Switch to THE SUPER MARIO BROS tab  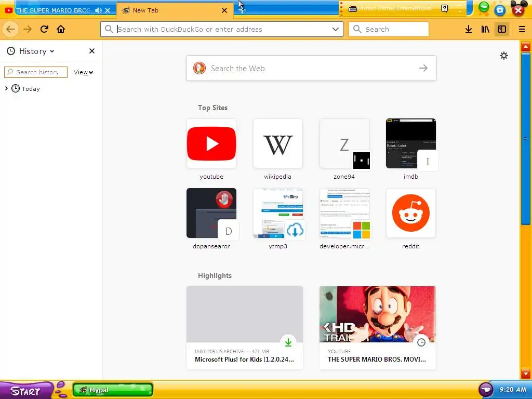coord(54,10)
